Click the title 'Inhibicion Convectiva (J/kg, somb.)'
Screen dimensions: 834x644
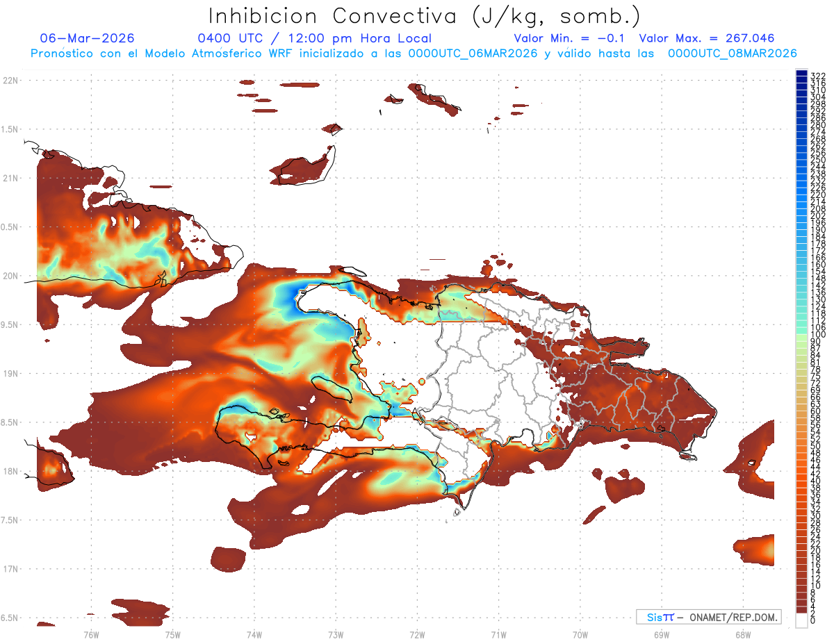coord(425,16)
